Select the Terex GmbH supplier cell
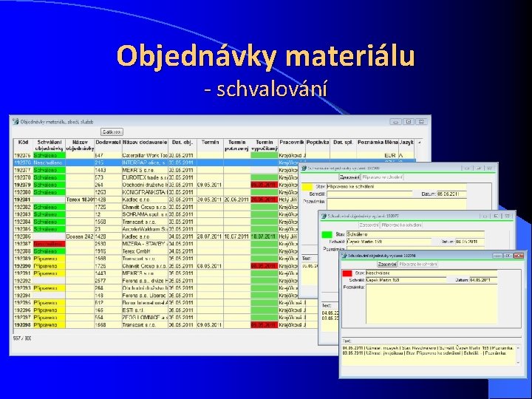532x399 pixels. (145, 251)
